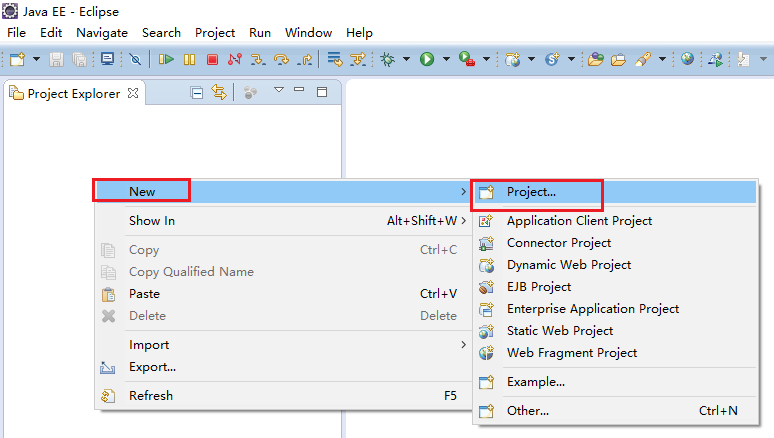
Task: Click the New Servlet toolbar icon
Action: (552, 59)
